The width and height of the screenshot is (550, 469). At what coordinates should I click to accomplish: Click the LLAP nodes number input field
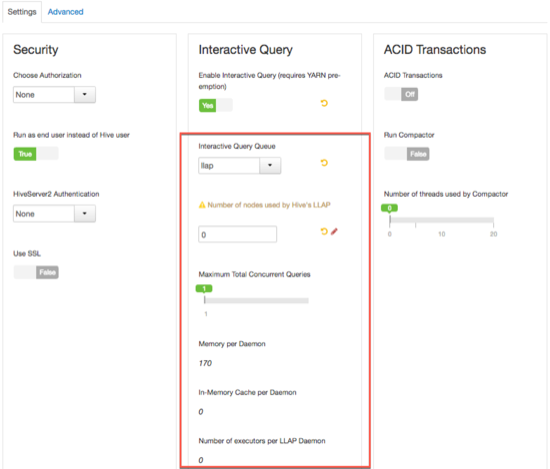point(237,234)
